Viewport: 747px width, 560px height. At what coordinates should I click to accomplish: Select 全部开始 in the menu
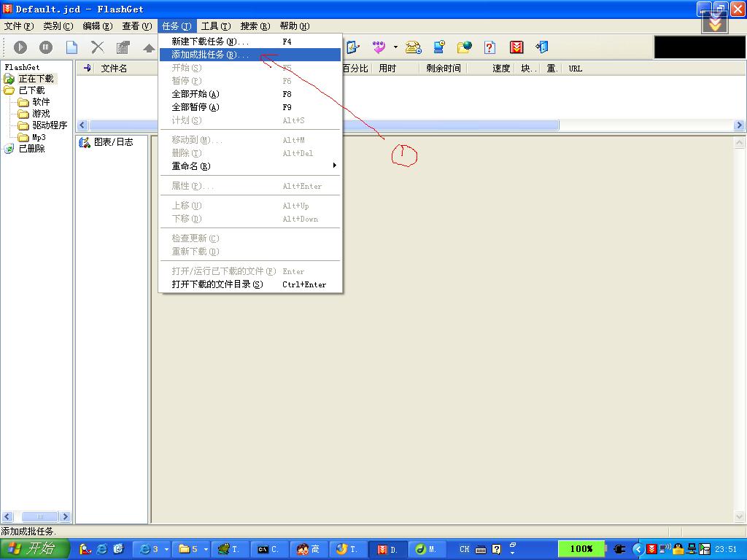click(196, 94)
